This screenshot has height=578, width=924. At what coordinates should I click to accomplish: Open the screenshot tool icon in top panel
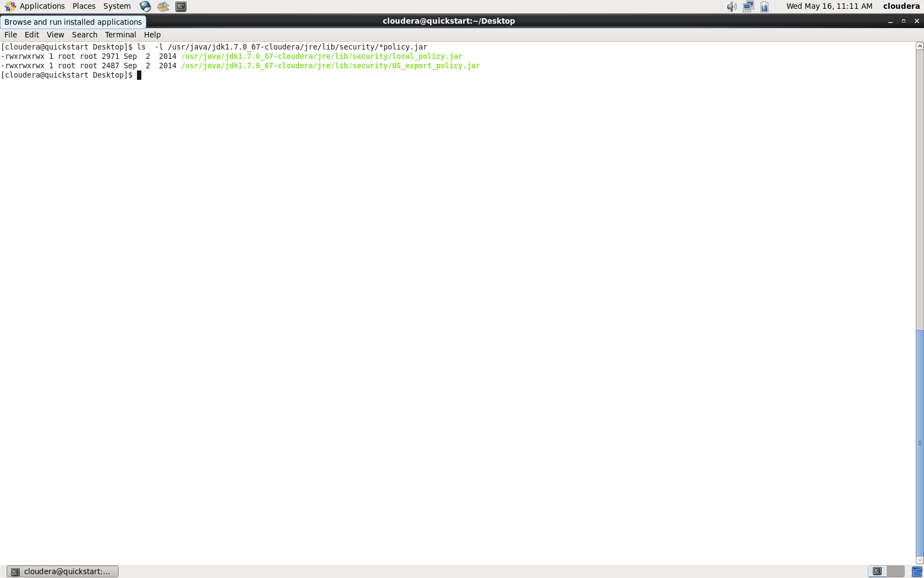click(x=163, y=6)
